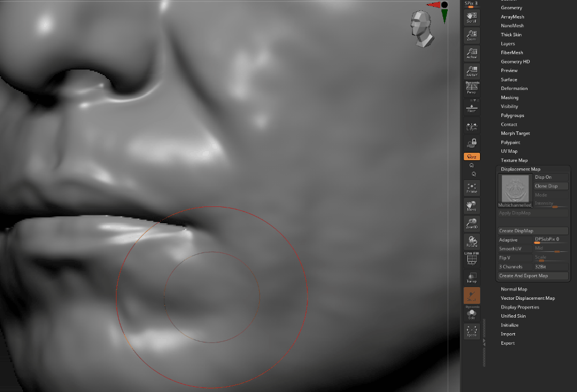Click the Actual size icon
Viewport: 577px width, 392px height.
(471, 54)
